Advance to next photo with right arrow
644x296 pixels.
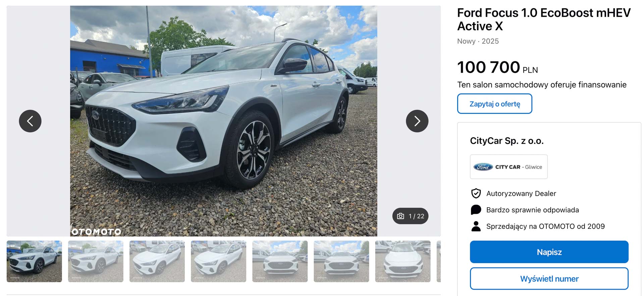(x=417, y=121)
